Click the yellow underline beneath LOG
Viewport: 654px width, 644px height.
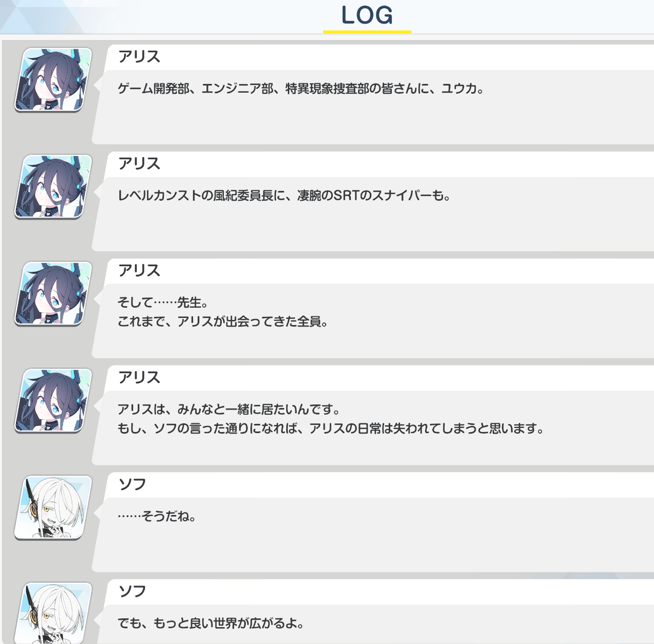(367, 32)
